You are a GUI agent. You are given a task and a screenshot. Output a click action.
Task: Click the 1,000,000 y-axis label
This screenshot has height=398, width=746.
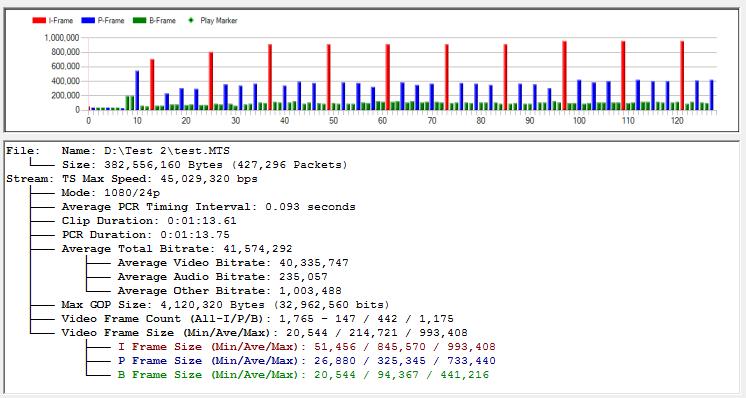click(61, 38)
